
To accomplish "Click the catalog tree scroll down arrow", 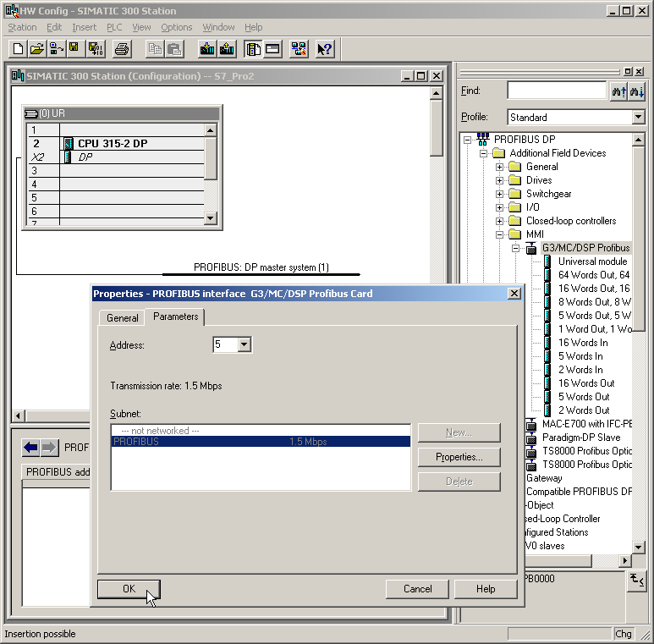I will [x=638, y=547].
